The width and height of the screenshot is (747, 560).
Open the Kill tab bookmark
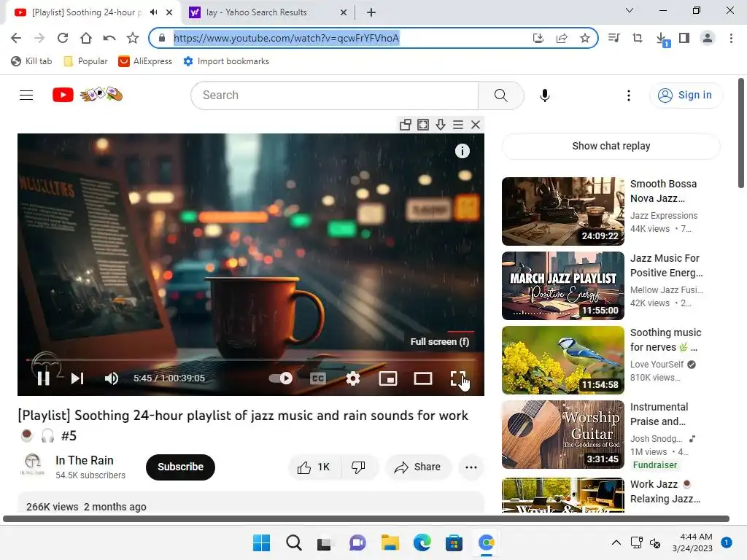point(31,61)
